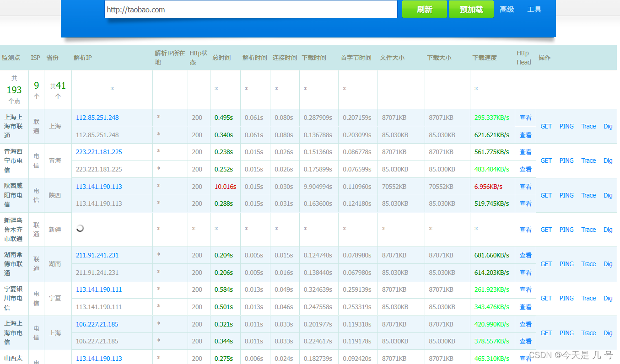
Task: Click PING for 宁夏银川市电信 row
Action: click(566, 298)
